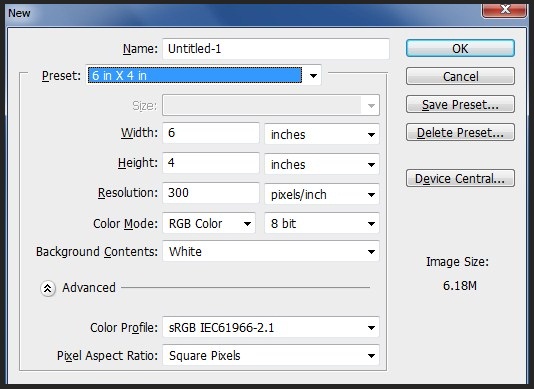Open the Color Profile sRGB dropdown
The height and width of the screenshot is (389, 534).
tap(271, 327)
